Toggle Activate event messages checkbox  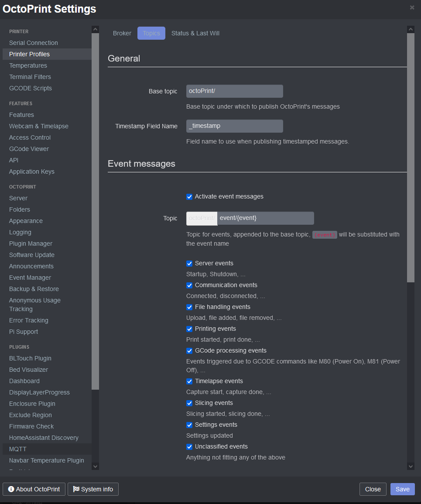189,197
